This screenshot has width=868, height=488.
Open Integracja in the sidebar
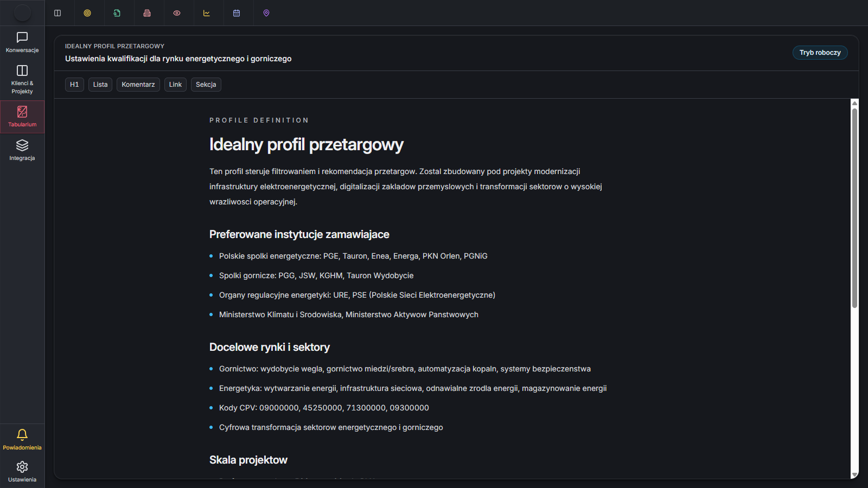22,150
